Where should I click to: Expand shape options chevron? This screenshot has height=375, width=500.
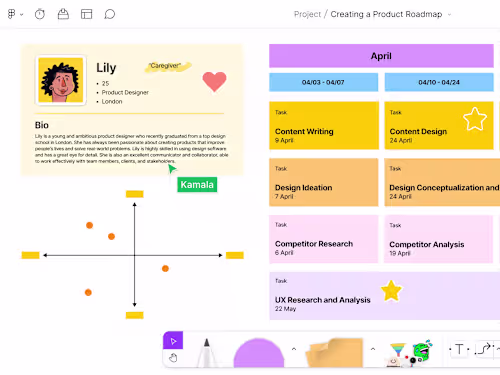(x=294, y=349)
